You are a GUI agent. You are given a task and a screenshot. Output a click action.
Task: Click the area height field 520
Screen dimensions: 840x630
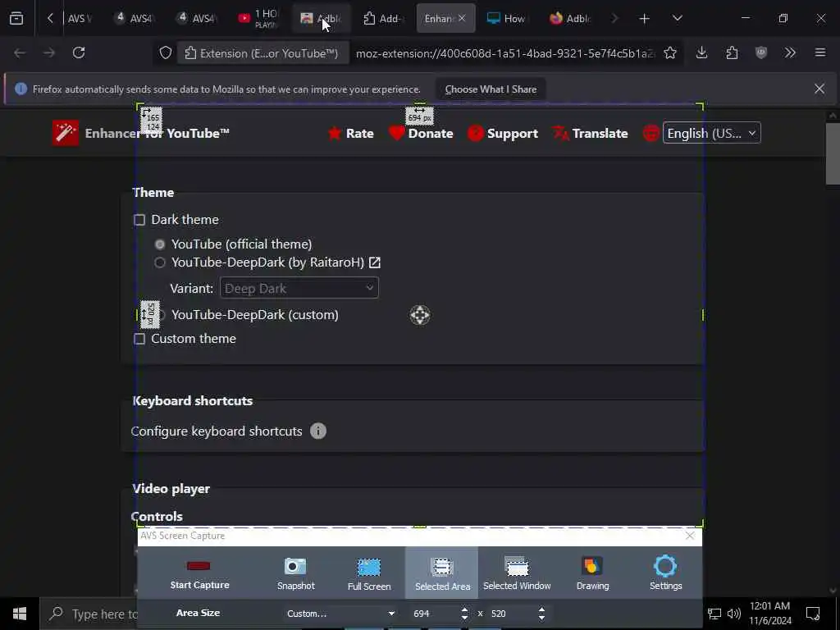click(x=511, y=614)
